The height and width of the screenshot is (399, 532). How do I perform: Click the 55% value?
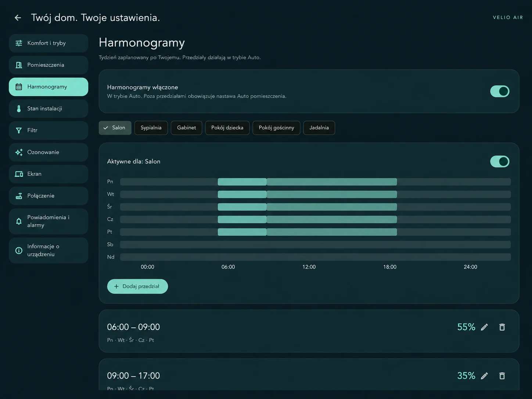point(466,327)
